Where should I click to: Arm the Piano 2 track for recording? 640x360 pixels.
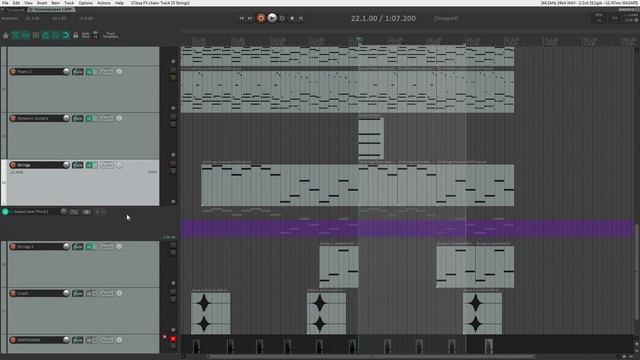coord(13,71)
